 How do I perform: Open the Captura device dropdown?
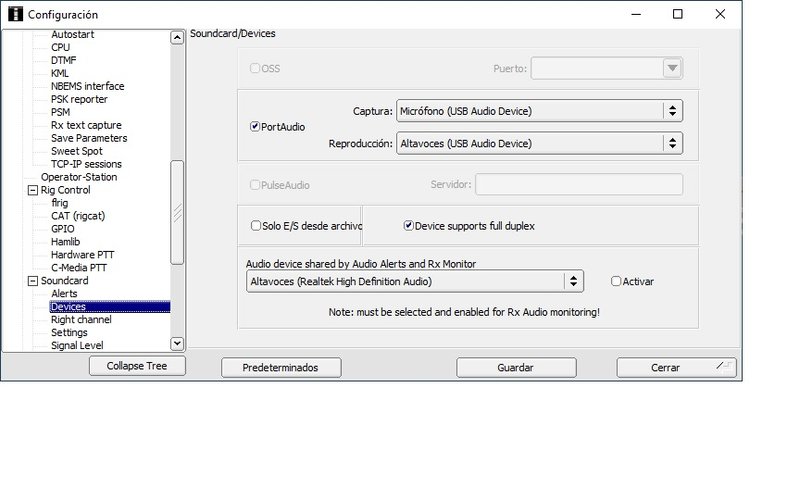539,111
